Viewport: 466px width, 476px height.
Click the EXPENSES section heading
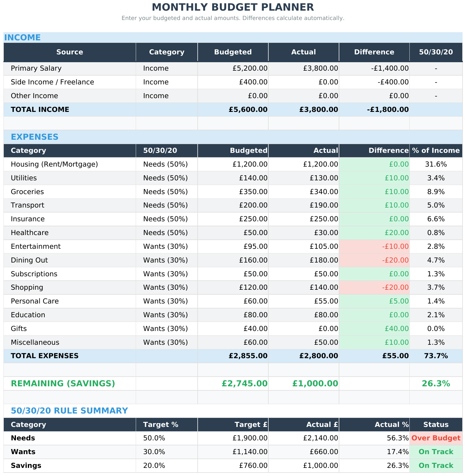point(35,137)
